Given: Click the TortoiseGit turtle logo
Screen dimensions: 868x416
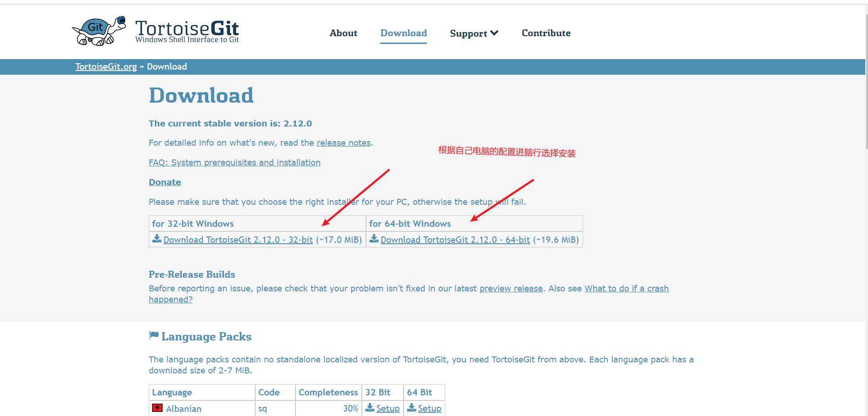Looking at the screenshot, I should click(x=99, y=31).
